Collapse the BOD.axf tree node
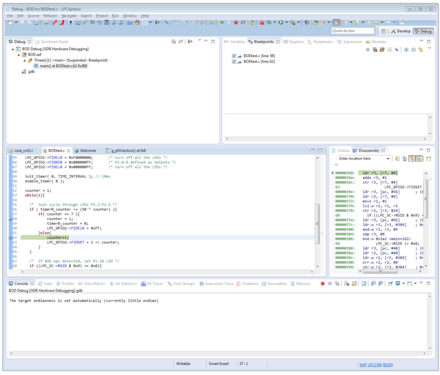Viewport: 440px width, 375px height. pos(19,55)
